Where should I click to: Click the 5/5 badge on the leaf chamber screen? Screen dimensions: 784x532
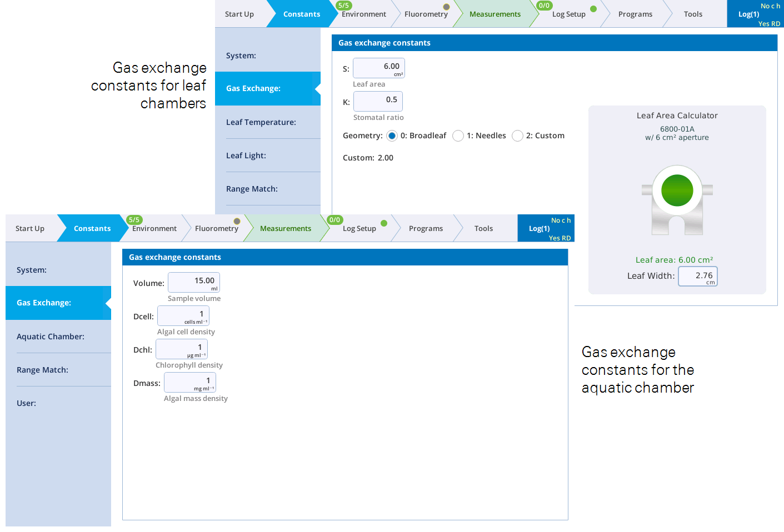pos(343,6)
